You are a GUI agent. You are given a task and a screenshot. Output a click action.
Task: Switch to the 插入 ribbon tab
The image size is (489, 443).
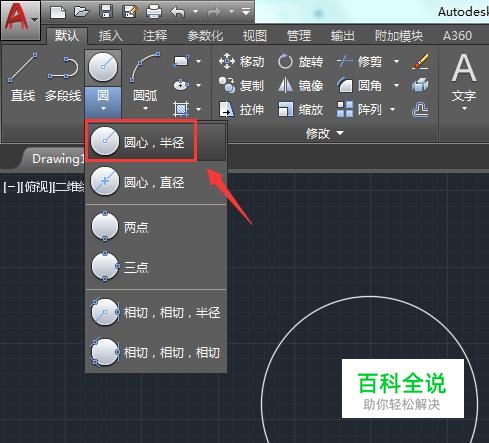click(x=111, y=36)
